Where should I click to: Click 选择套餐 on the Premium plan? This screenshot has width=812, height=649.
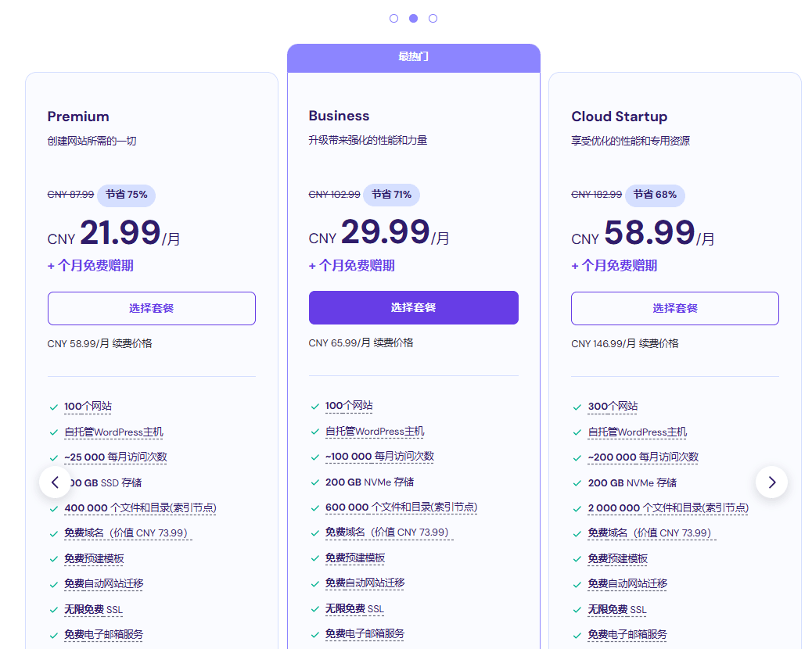[x=151, y=308]
